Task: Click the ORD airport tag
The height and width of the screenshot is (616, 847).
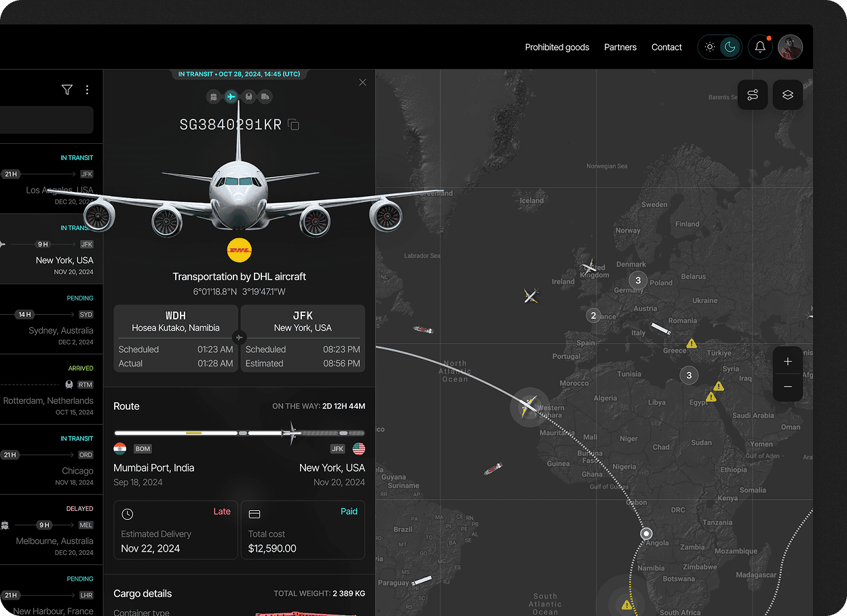Action: click(x=86, y=455)
